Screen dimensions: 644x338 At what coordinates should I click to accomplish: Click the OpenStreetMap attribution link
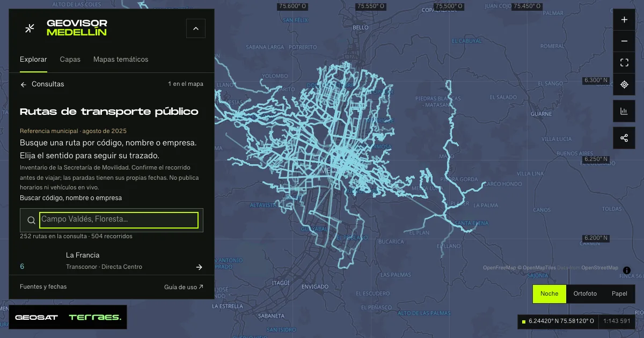tap(599, 268)
